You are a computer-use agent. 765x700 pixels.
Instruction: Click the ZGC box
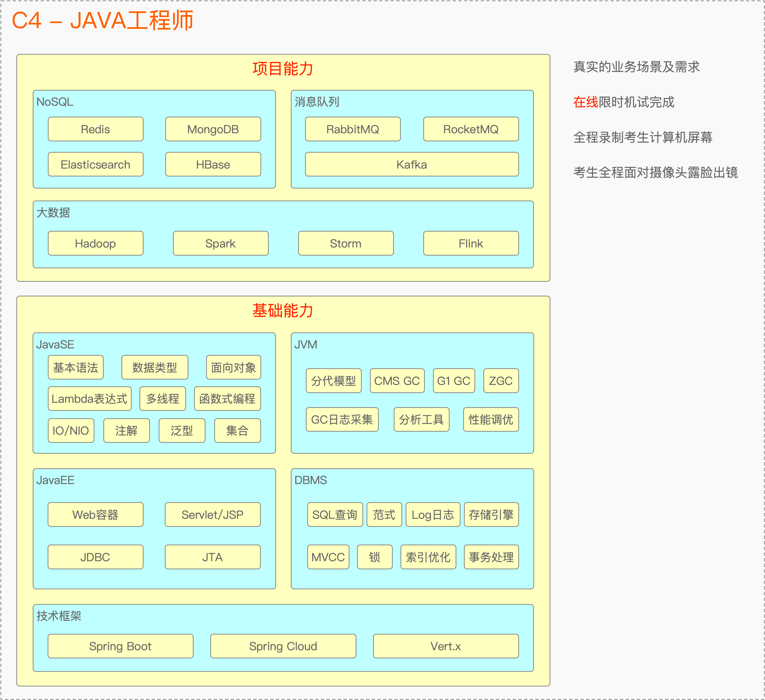pos(501,381)
